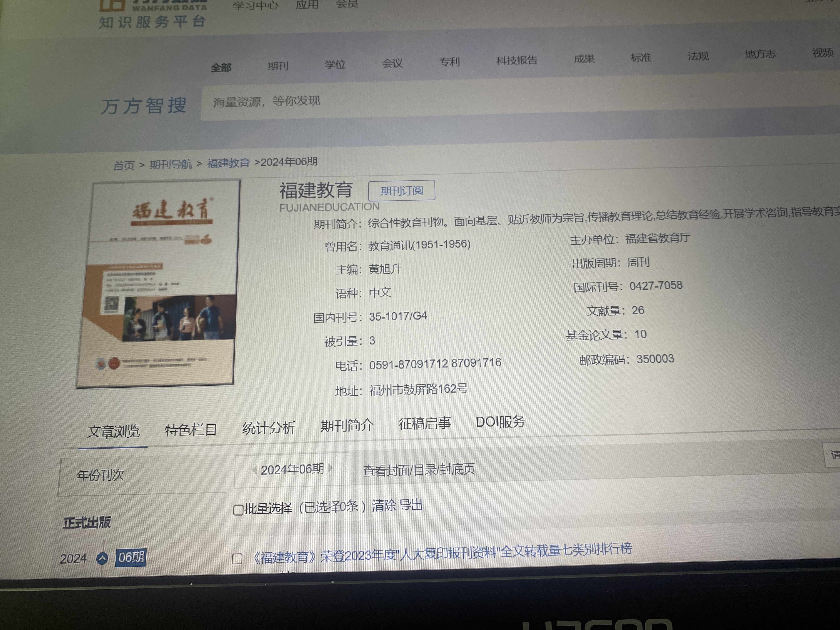This screenshot has width=840, height=630.
Task: Go to next issue arrow beside 2024年06期
Action: point(330,468)
